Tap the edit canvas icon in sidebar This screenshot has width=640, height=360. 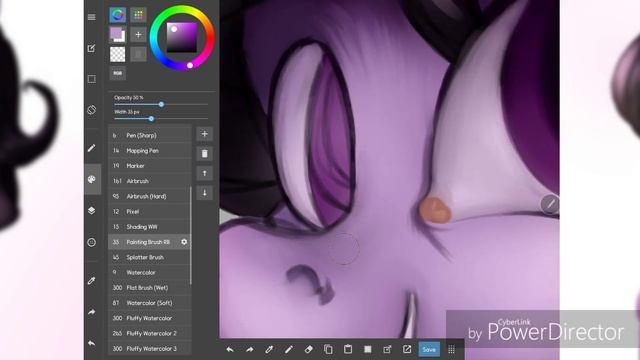pos(91,48)
